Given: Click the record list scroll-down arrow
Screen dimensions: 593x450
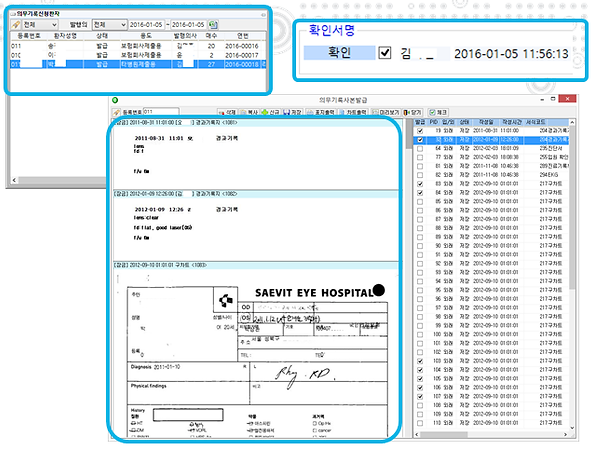Looking at the screenshot, I should [572, 428].
